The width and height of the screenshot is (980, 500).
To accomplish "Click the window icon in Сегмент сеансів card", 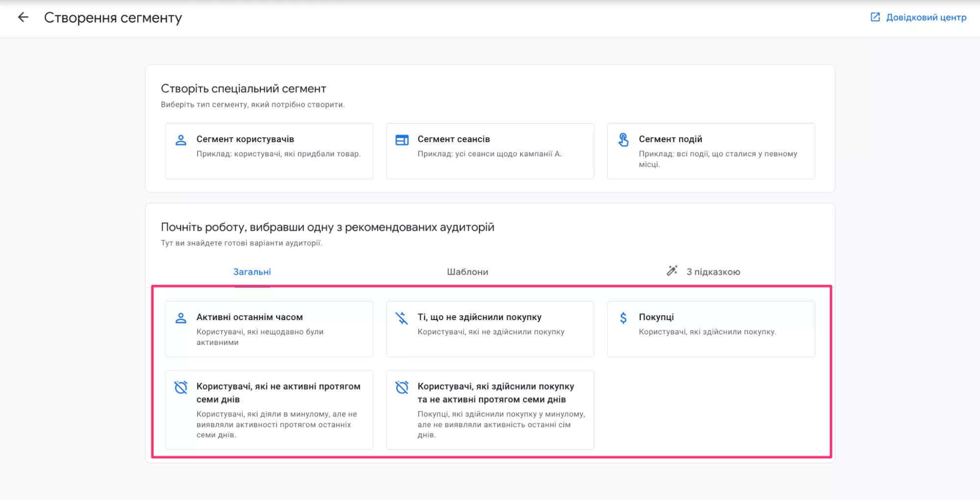I will click(x=402, y=140).
